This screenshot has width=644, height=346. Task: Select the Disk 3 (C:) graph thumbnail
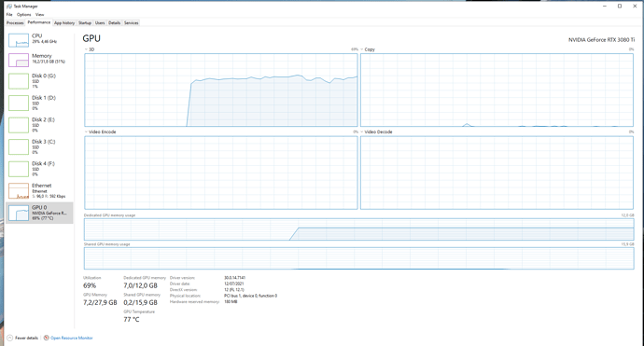click(19, 147)
